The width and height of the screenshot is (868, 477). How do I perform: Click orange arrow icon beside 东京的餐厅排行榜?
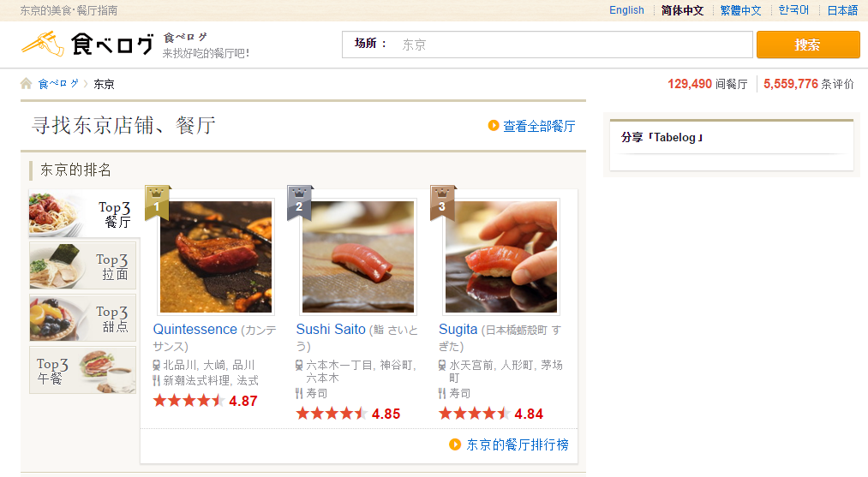[455, 444]
